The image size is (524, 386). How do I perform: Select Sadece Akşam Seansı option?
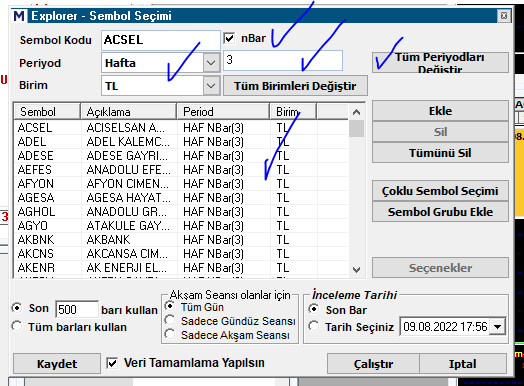click(170, 334)
